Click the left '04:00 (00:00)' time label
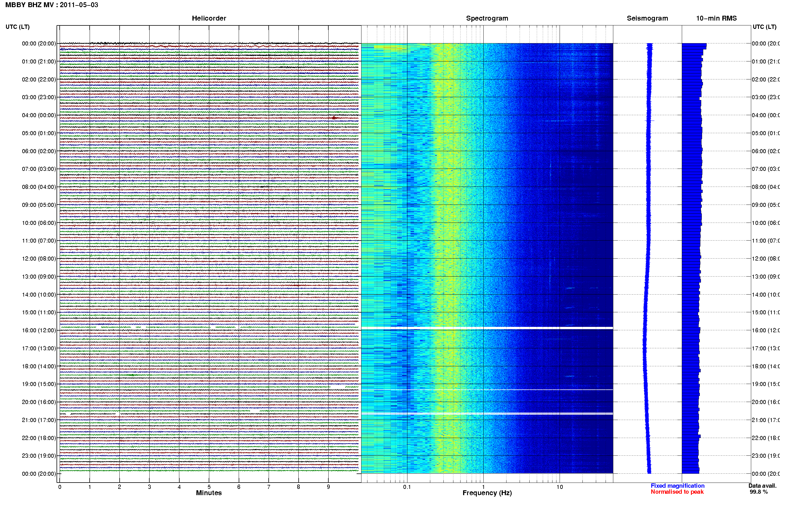Screen dimensions: 812x508 coord(39,115)
